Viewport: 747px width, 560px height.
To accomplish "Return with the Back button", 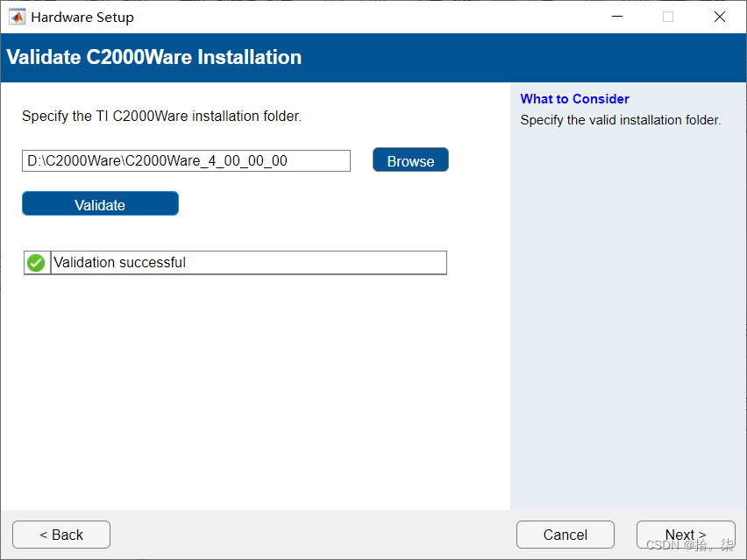I will (61, 535).
